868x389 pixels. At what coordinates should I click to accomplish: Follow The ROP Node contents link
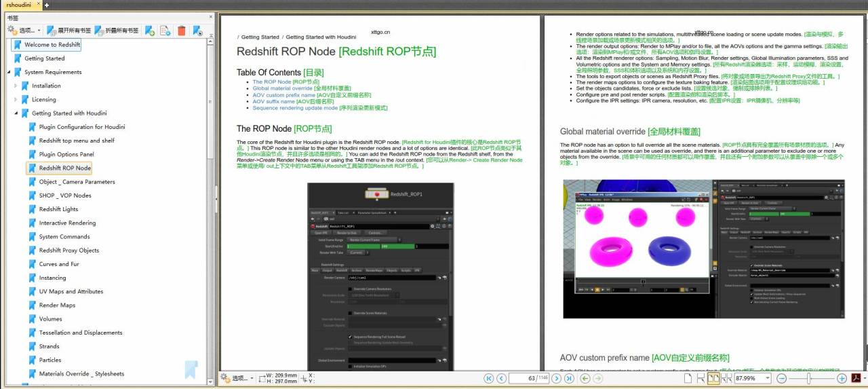point(272,81)
